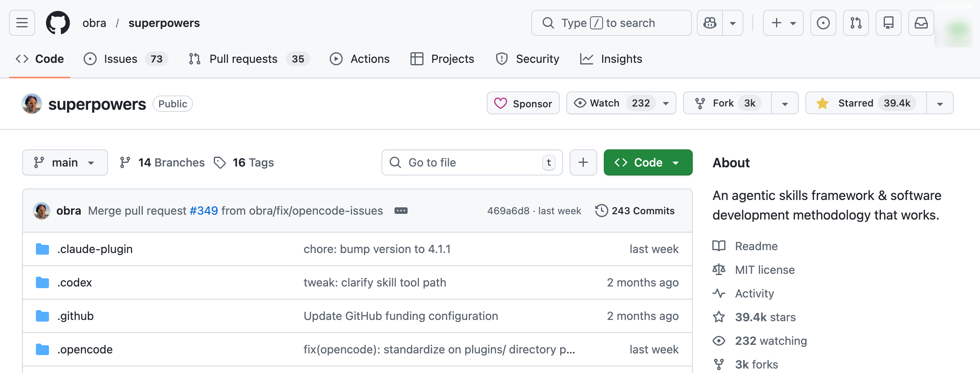Open the pull requests header icon
The width and height of the screenshot is (980, 373).
(856, 23)
